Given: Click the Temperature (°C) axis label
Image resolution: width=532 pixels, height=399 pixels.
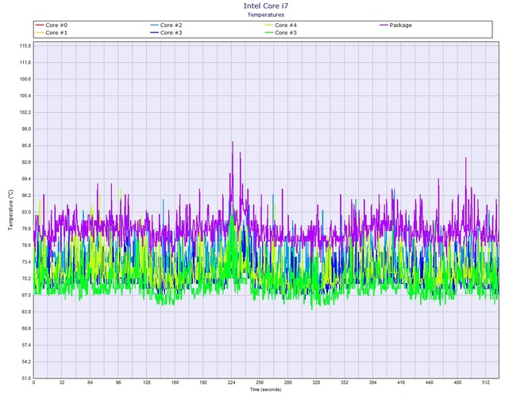Looking at the screenshot, I should click(11, 210).
